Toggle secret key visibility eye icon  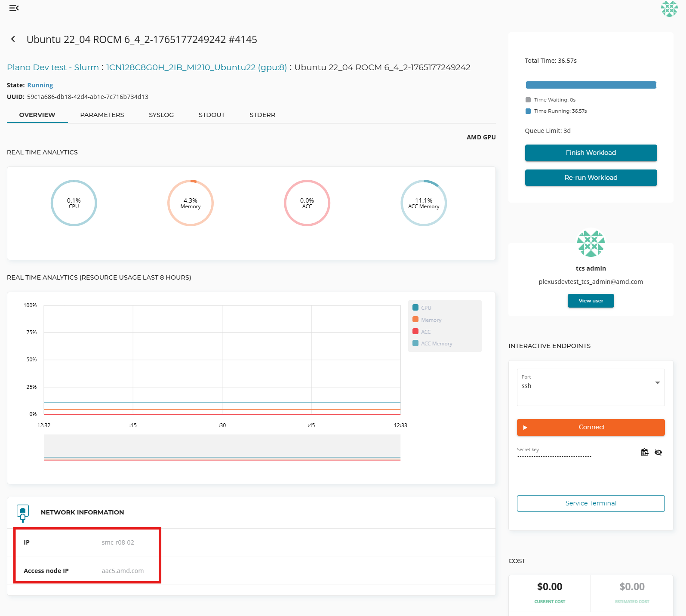click(x=658, y=452)
